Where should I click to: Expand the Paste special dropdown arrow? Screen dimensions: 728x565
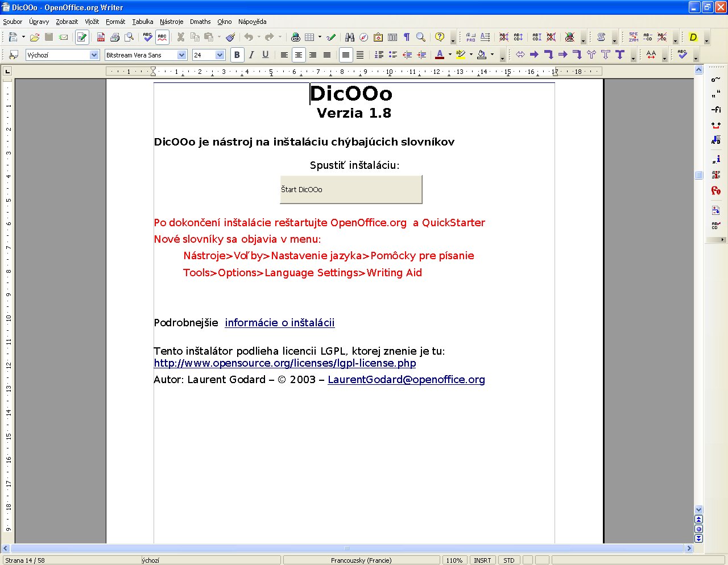coord(219,37)
